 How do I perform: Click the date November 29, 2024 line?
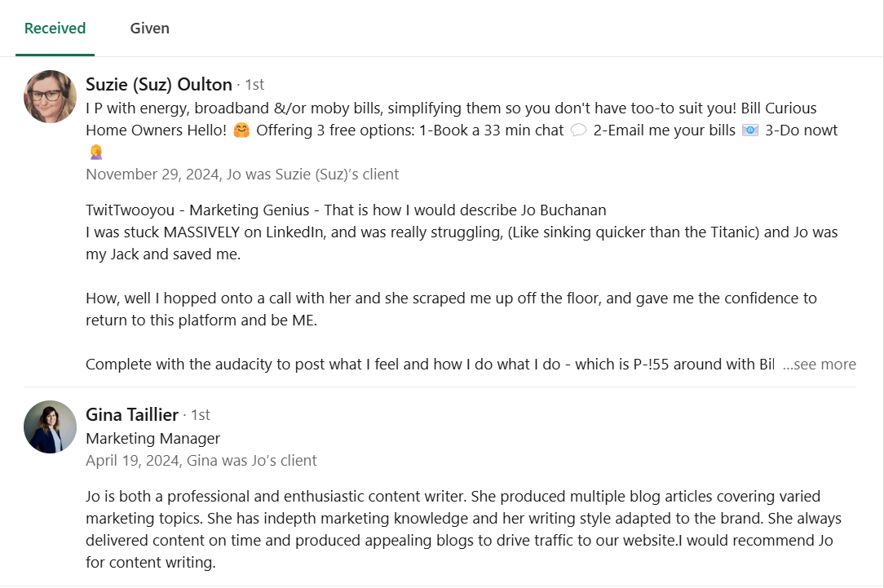(x=242, y=175)
